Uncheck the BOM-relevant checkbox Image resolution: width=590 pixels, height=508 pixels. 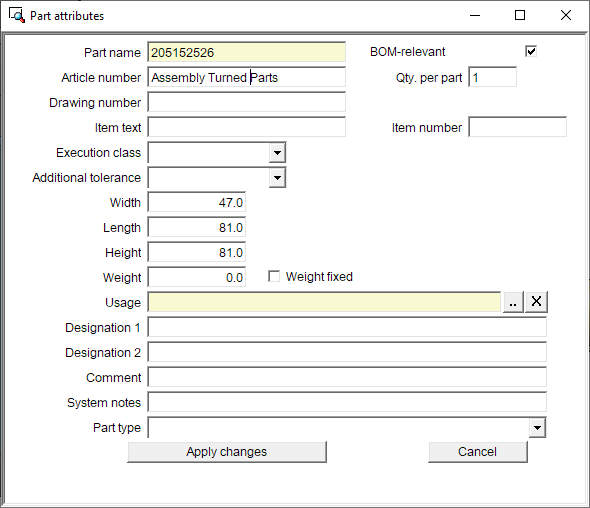coord(531,51)
